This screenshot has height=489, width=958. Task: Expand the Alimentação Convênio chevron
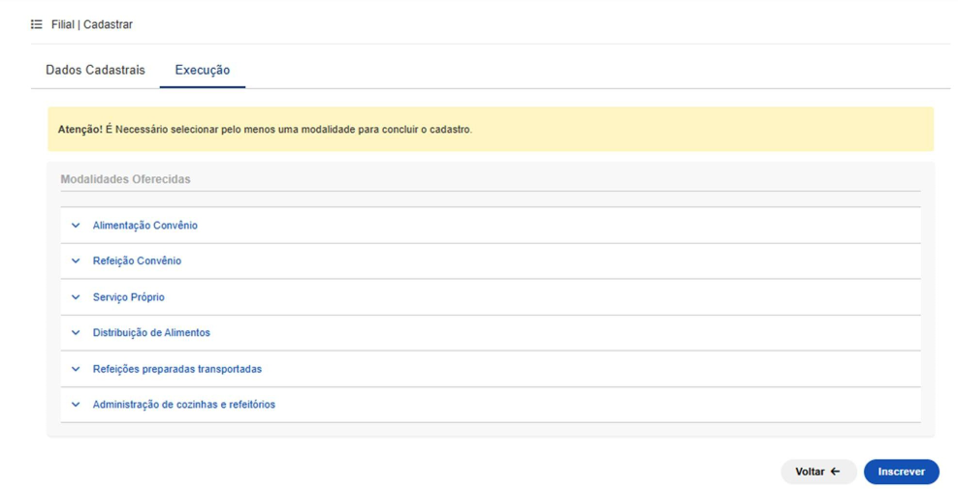click(x=76, y=226)
